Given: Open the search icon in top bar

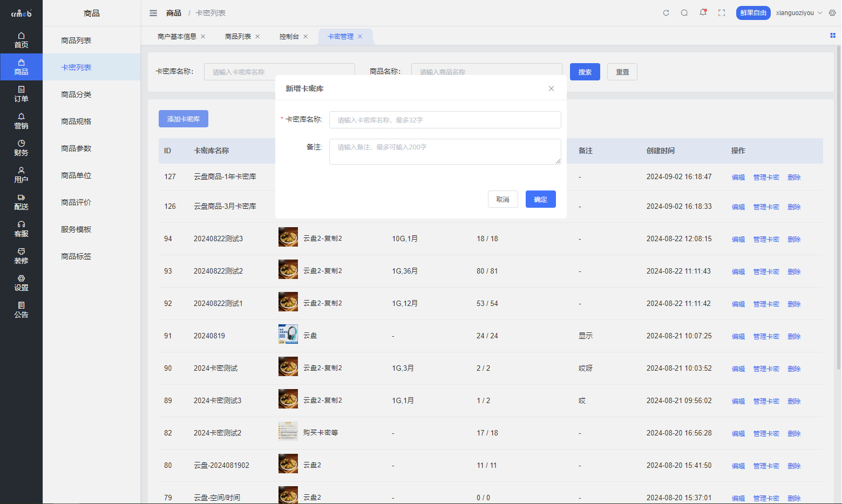Looking at the screenshot, I should point(684,13).
